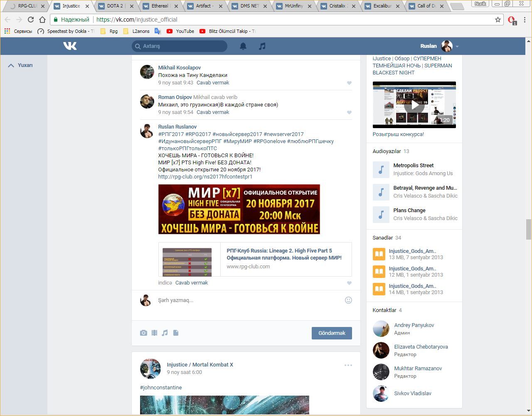Open emoji picker in comment box
Viewport: 532px width, 416px height.
pyautogui.click(x=348, y=300)
